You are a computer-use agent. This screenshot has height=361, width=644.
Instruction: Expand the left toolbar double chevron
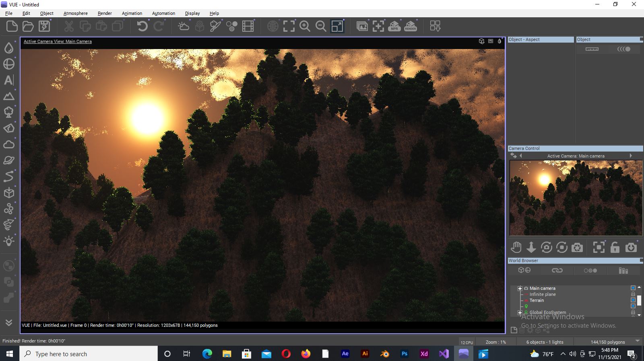(9, 322)
